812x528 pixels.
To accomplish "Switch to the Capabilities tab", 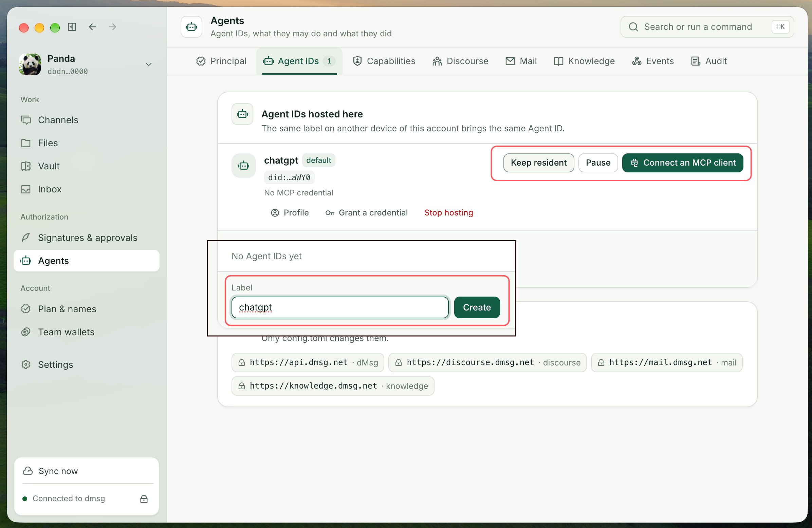I will point(384,61).
